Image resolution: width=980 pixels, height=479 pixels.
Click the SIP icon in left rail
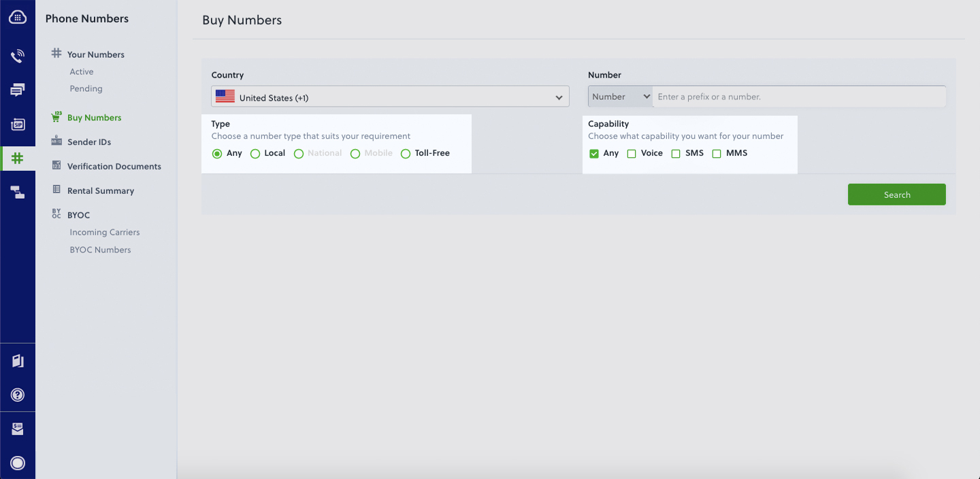tap(18, 124)
